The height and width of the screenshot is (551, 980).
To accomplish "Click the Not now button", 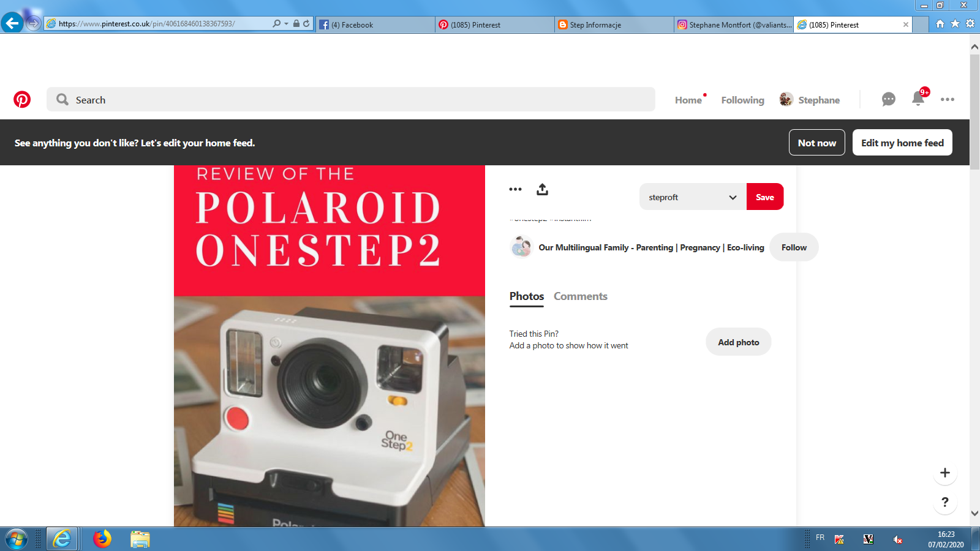I will (817, 143).
